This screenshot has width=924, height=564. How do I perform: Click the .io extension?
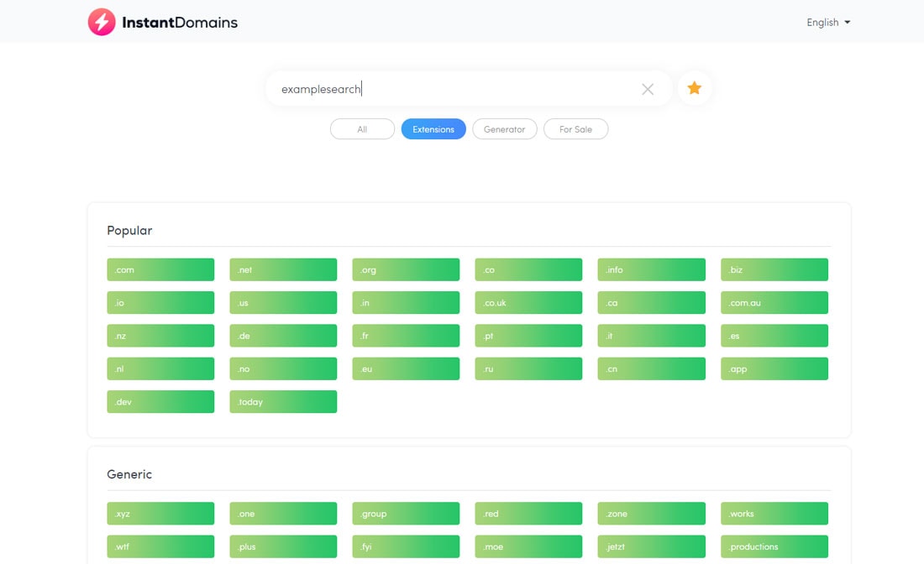click(161, 303)
